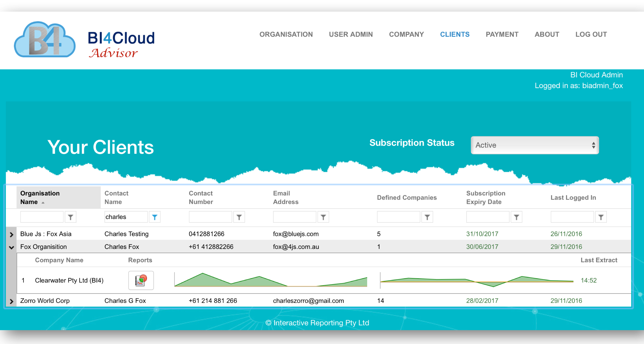Click the Last Logged In header
Screen dimensions: 644x344
[573, 197]
